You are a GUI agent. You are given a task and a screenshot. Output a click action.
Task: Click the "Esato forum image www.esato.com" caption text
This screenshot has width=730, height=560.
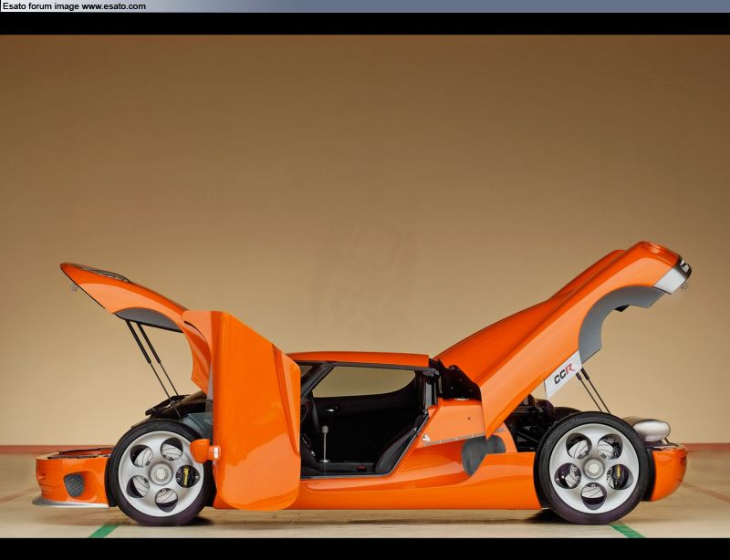click(75, 6)
